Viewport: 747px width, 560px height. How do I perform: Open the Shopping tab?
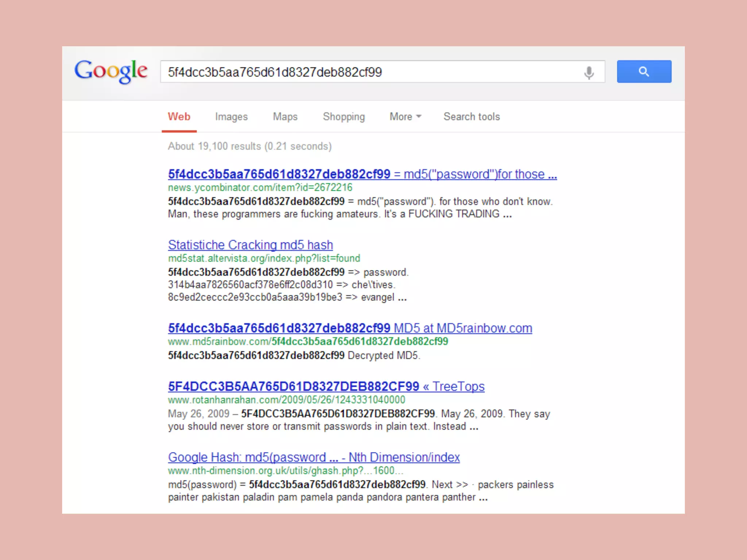[344, 117]
